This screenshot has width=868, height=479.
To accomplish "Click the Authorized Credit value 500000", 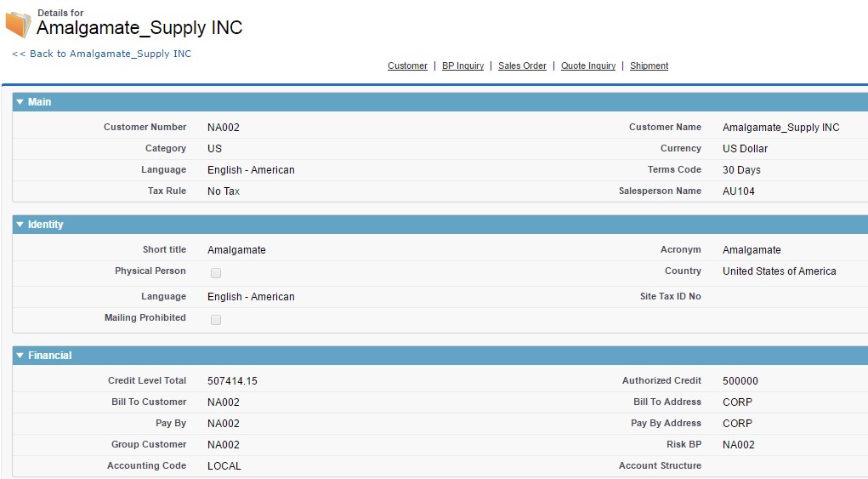I will coord(740,381).
